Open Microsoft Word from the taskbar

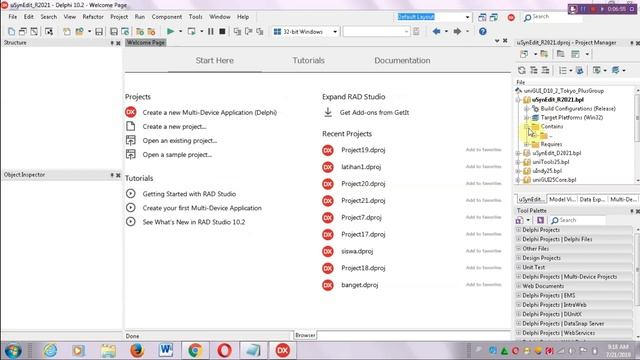(x=166, y=350)
